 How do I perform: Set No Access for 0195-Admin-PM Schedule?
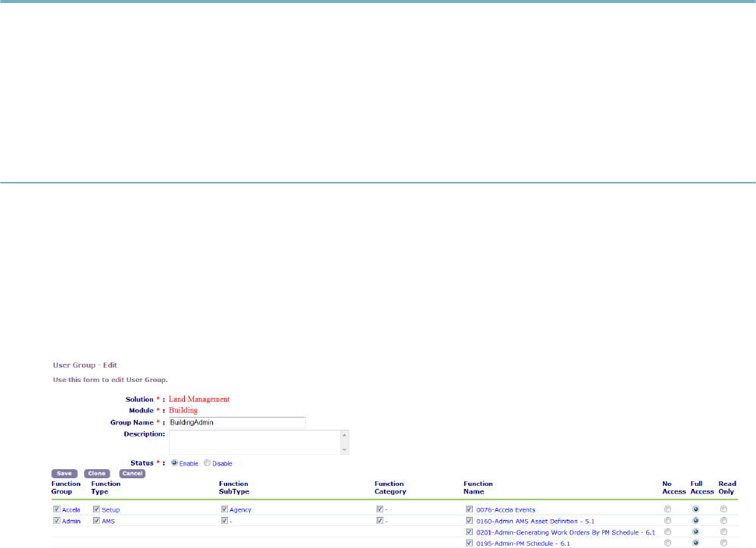668,543
